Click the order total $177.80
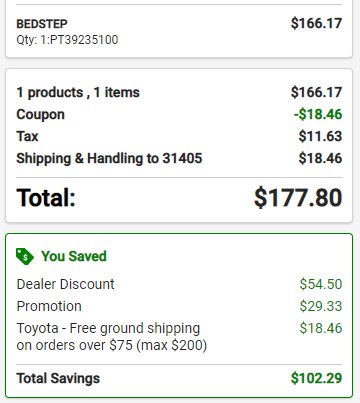This screenshot has width=360, height=403. coord(298,198)
